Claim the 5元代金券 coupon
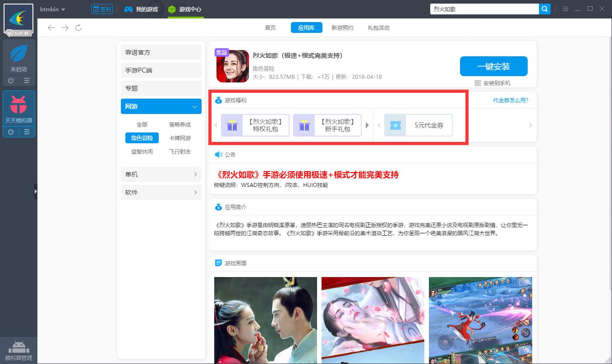 419,125
